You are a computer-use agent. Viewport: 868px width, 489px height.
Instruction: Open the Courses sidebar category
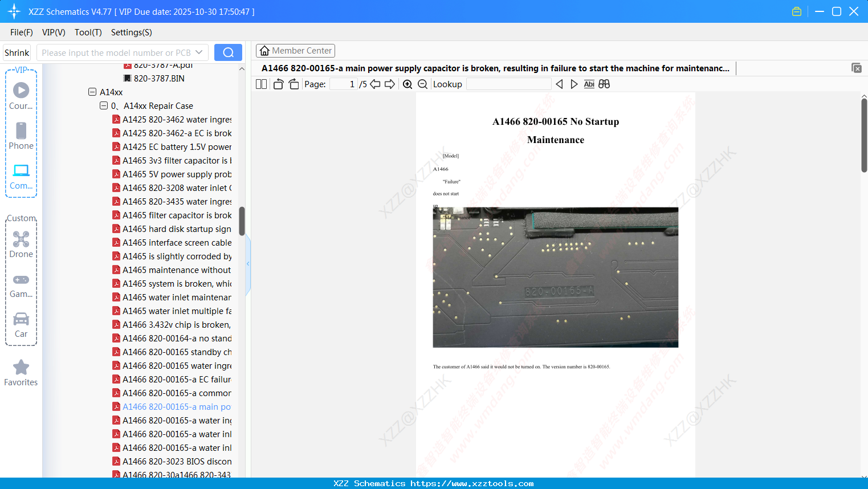coord(21,96)
